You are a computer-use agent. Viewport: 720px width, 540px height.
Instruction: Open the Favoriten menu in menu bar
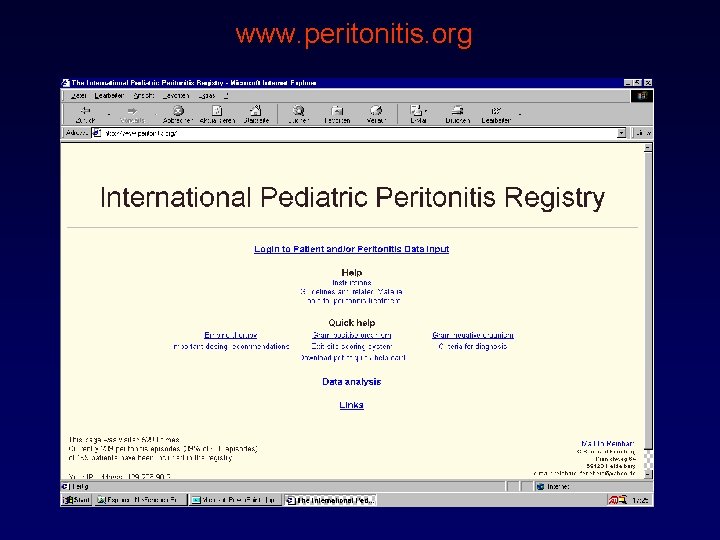tap(176, 96)
